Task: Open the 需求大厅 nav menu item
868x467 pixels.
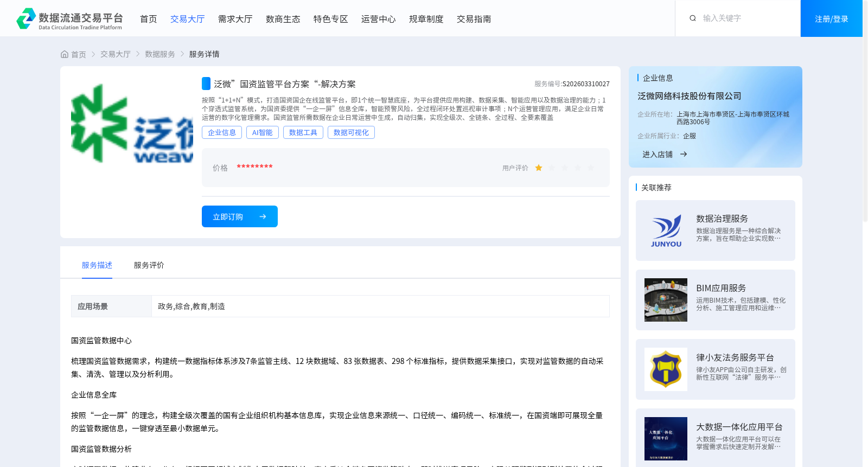Action: coord(235,19)
